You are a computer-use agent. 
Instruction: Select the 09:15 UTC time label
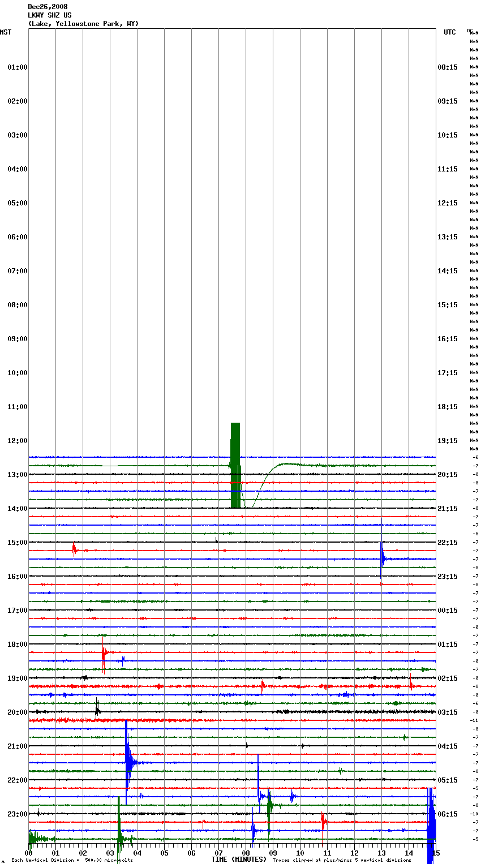coord(448,101)
